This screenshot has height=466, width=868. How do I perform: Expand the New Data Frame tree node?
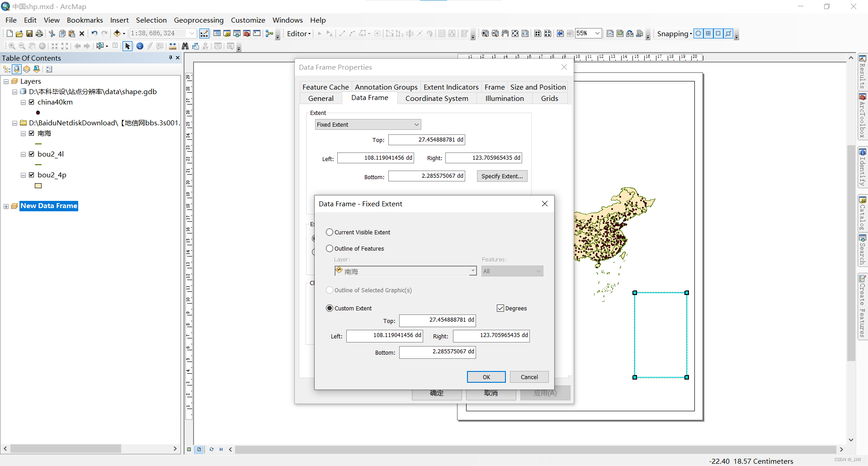coord(6,206)
